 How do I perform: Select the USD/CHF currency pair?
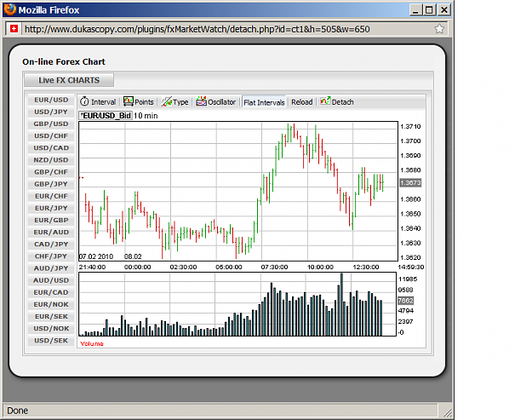51,135
